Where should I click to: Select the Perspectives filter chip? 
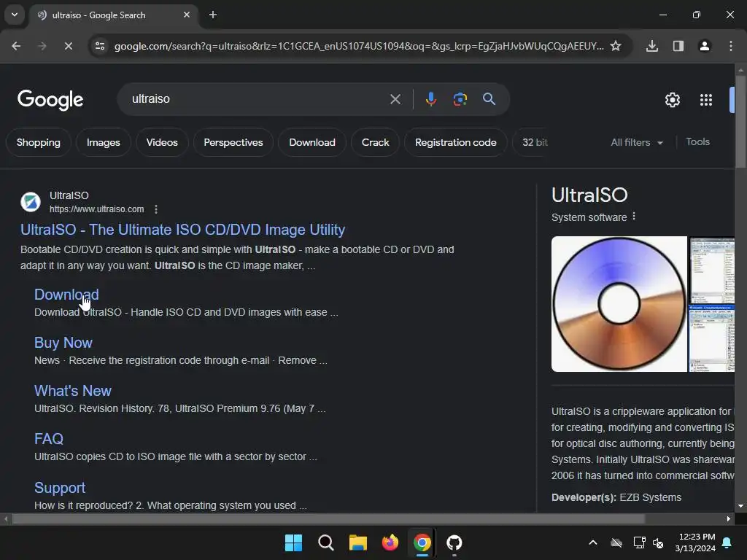tap(233, 142)
